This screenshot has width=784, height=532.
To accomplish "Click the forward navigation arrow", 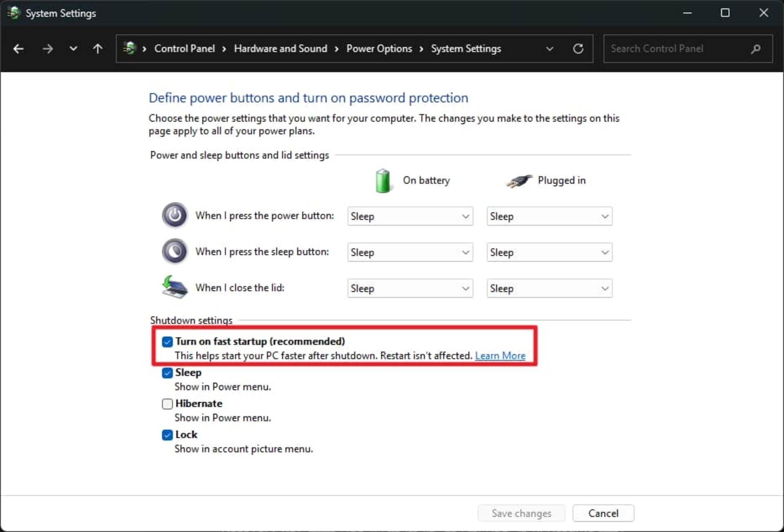I will (x=48, y=49).
